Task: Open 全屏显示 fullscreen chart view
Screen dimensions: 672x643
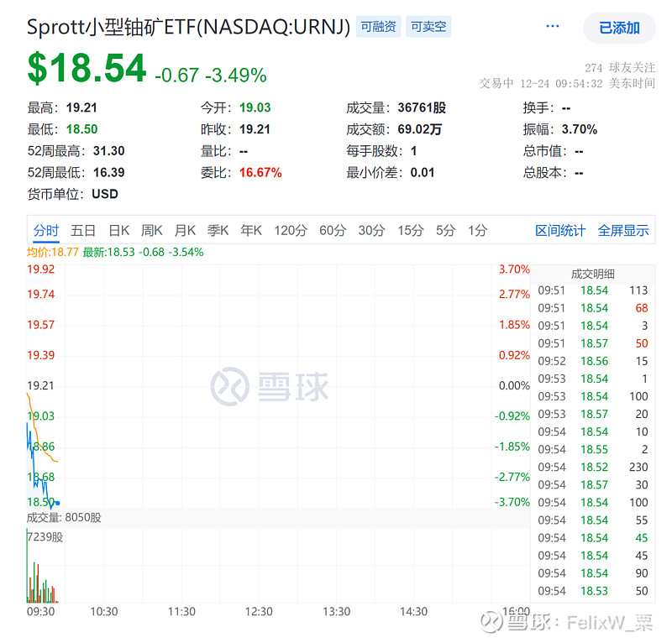Action: pyautogui.click(x=623, y=231)
